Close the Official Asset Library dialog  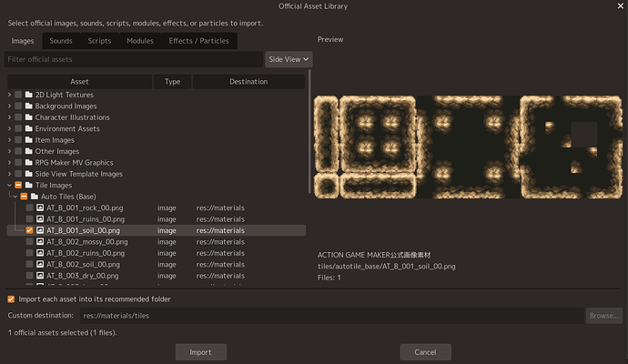coord(621,6)
